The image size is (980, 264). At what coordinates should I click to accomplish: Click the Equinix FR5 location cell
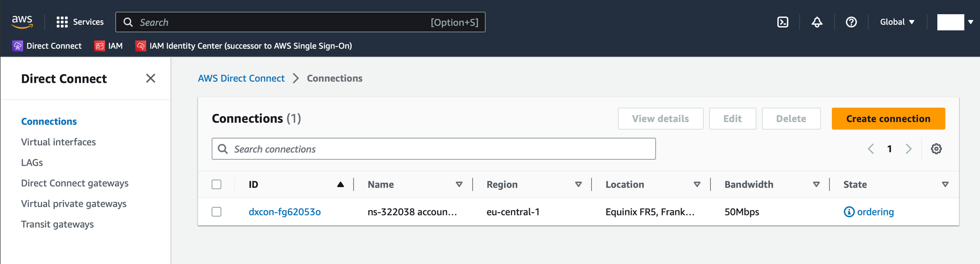pos(650,212)
